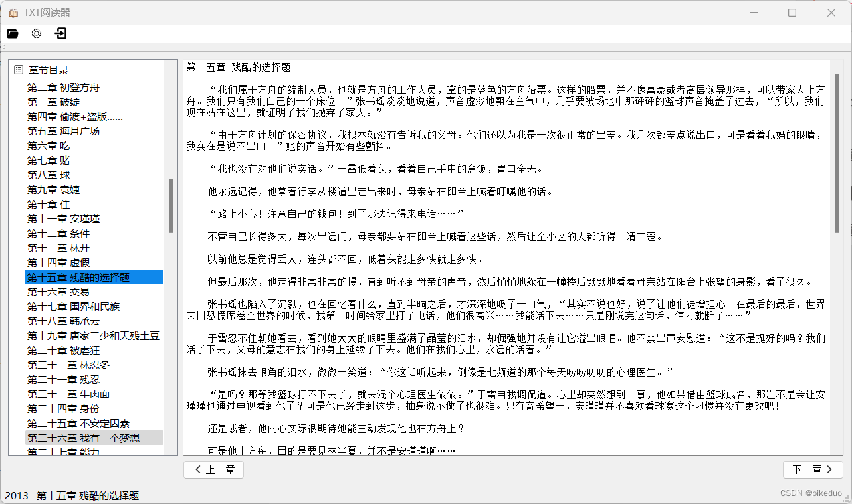The image size is (852, 504).
Task: Open chapter 第二十章 被虐狂
Action: pos(63,350)
